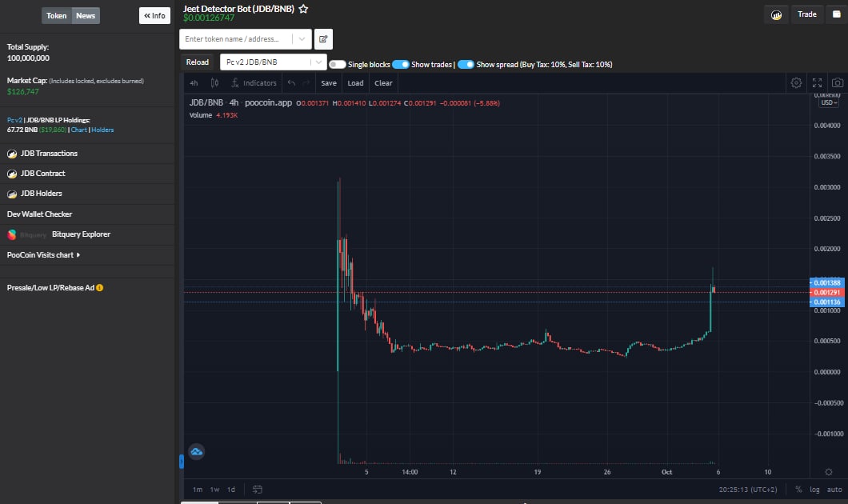
Task: Load a saved chart layout
Action: click(355, 82)
